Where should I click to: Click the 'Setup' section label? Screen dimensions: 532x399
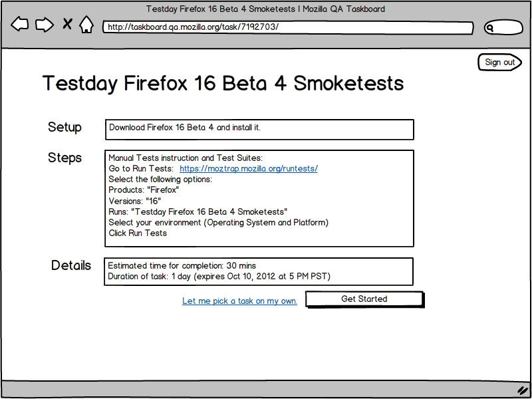[65, 127]
